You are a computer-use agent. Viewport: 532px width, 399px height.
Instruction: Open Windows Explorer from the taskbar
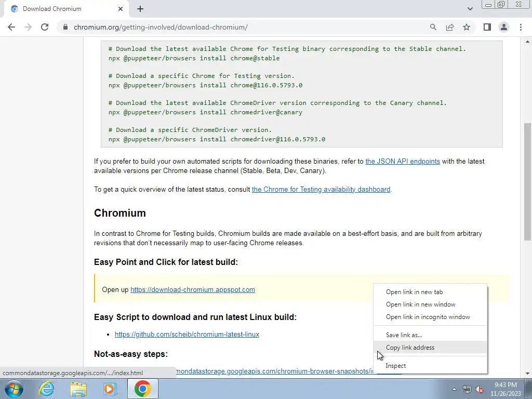78,389
